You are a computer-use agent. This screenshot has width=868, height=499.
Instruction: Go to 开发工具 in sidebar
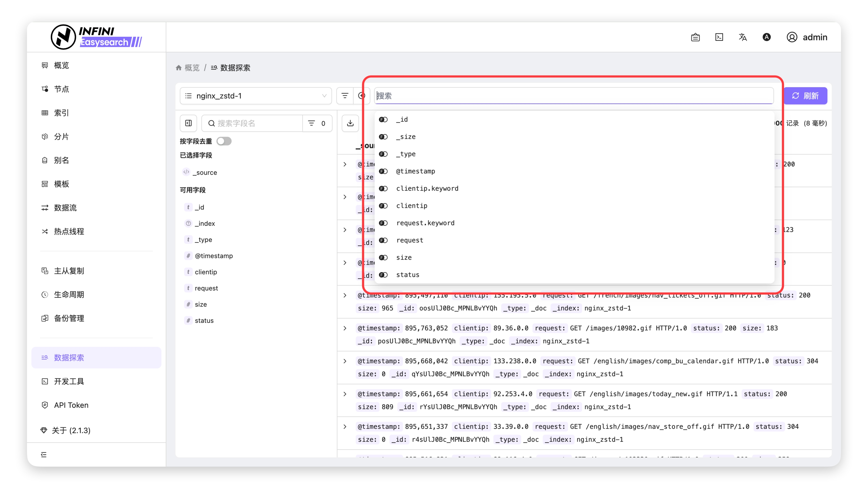pos(69,381)
